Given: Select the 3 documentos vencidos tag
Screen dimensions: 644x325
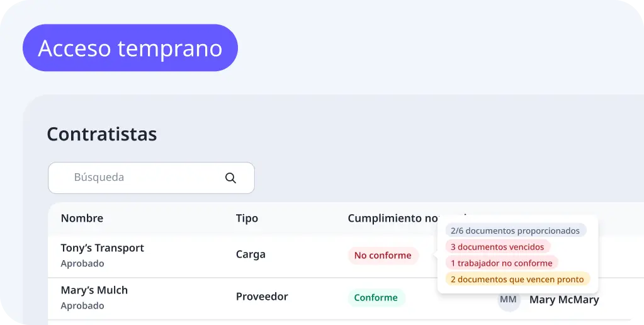Looking at the screenshot, I should pyautogui.click(x=497, y=247).
